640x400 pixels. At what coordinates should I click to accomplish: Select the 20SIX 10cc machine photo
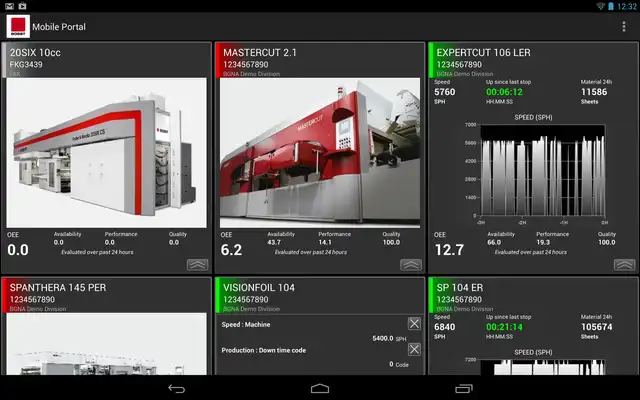107,153
